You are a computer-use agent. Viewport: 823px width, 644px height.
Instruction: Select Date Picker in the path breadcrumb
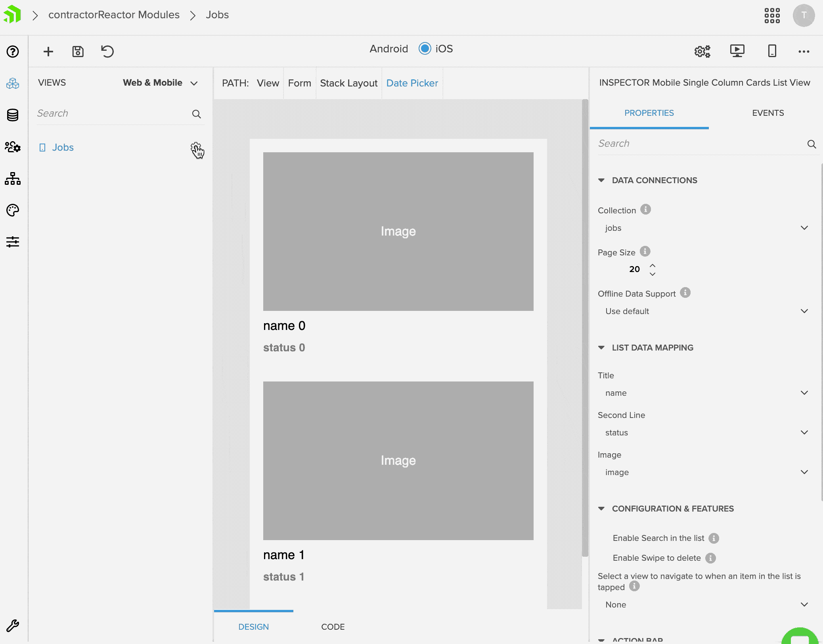pos(412,83)
